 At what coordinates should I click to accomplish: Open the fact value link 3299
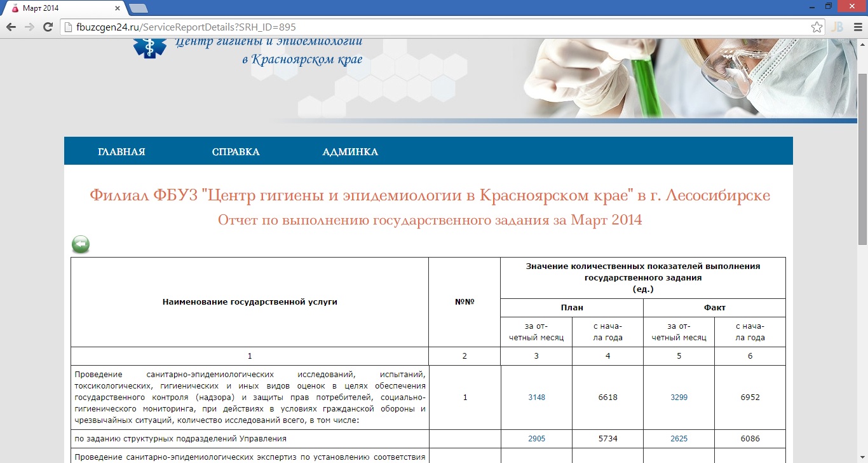click(x=679, y=397)
